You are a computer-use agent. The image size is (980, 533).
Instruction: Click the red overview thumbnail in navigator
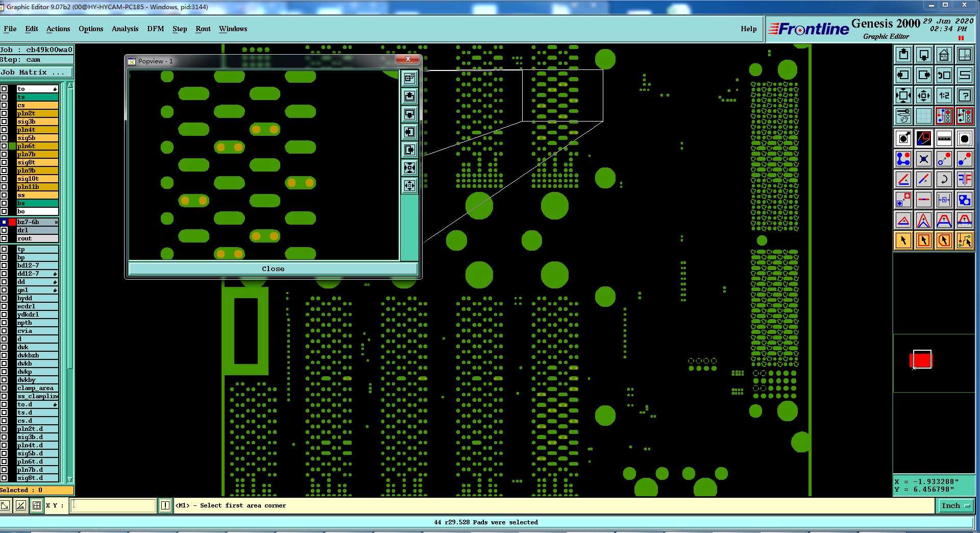tap(921, 359)
